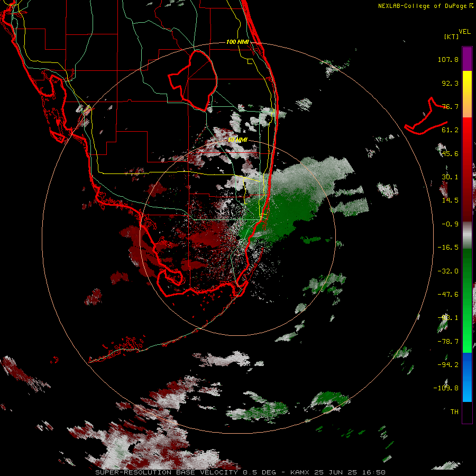The height and width of the screenshot is (476, 476).
Task: Select the -109.8 velocity scale value
Action: 446,388
